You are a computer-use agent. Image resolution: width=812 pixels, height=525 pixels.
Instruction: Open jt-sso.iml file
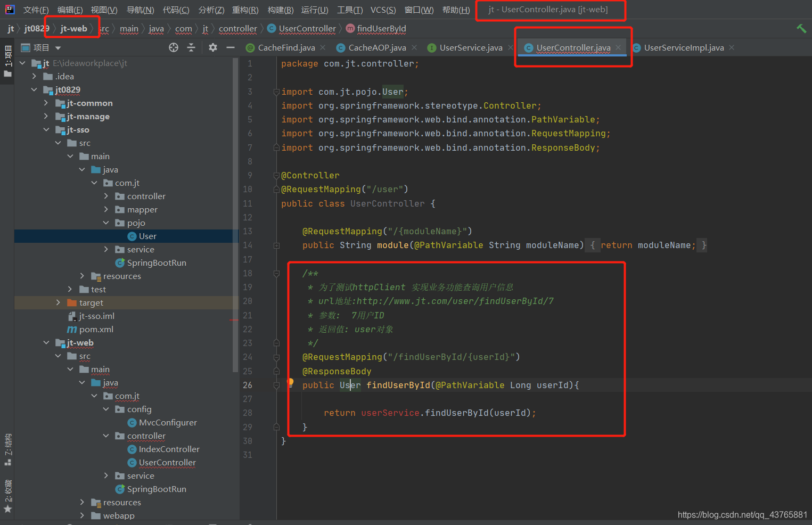click(91, 316)
